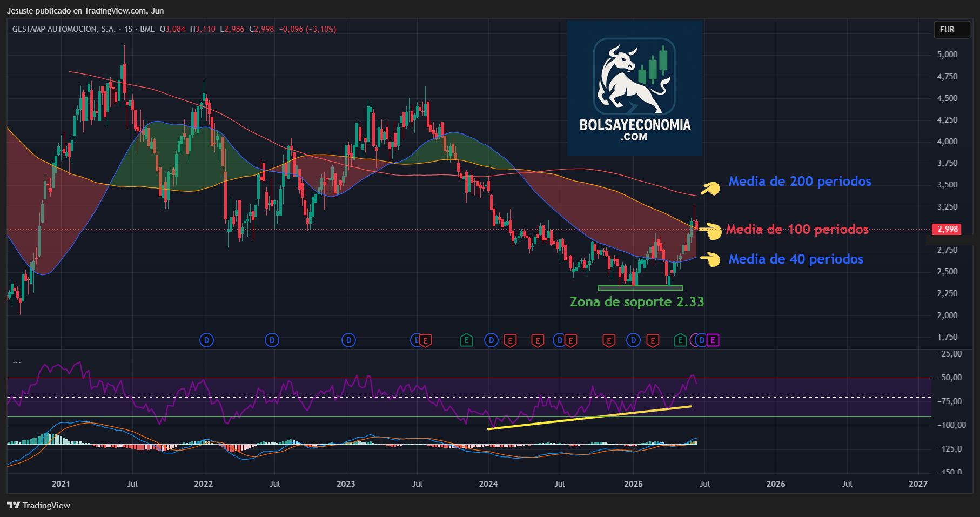Click the dividend D marker below January 2025
This screenshot has width=980, height=517.
pyautogui.click(x=633, y=340)
